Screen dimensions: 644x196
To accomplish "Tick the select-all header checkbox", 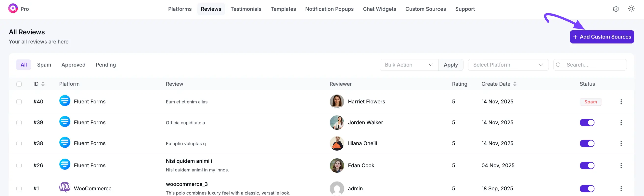I will point(19,84).
